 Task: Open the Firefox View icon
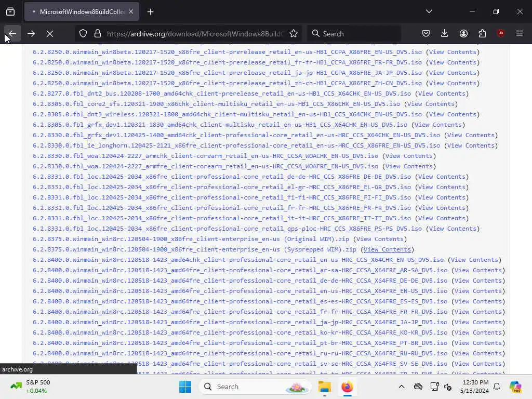(10, 12)
